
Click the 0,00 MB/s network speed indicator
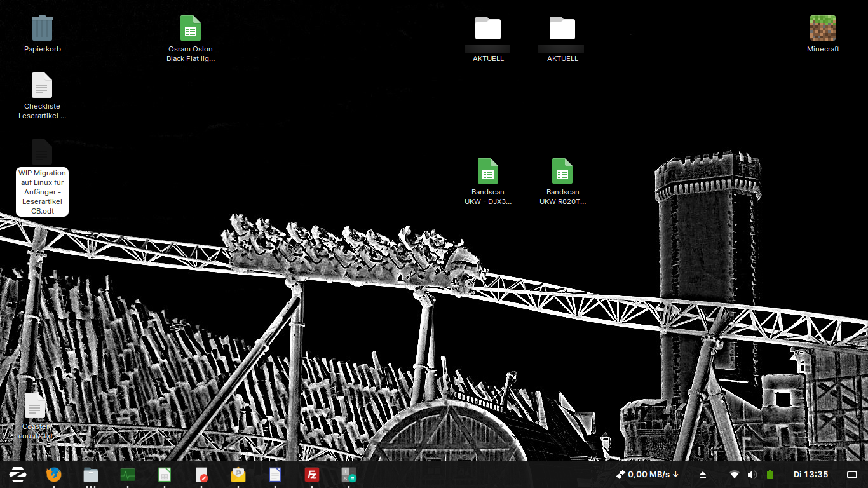pyautogui.click(x=648, y=475)
